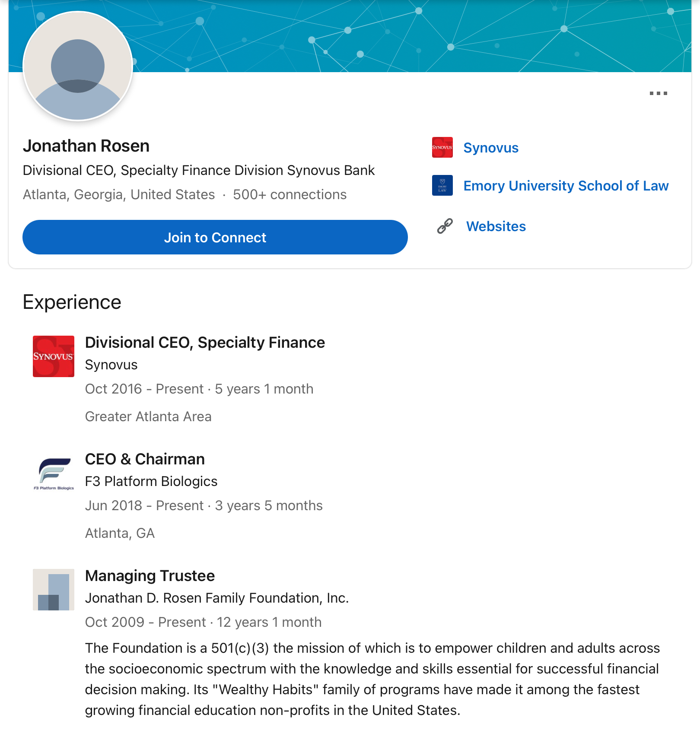Click the small Synovus logo beside company link
The height and width of the screenshot is (740, 700).
pyautogui.click(x=442, y=147)
